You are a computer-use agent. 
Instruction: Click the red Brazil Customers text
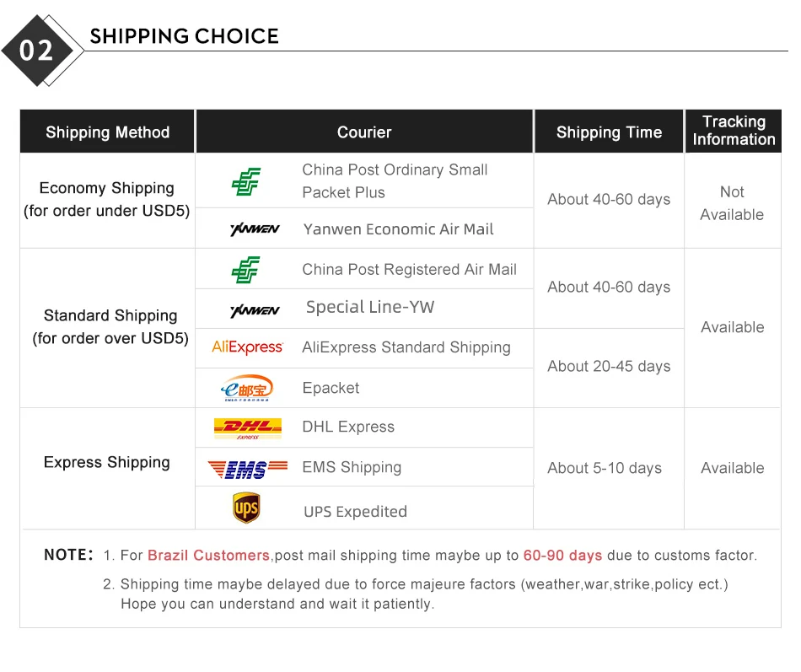click(x=208, y=556)
